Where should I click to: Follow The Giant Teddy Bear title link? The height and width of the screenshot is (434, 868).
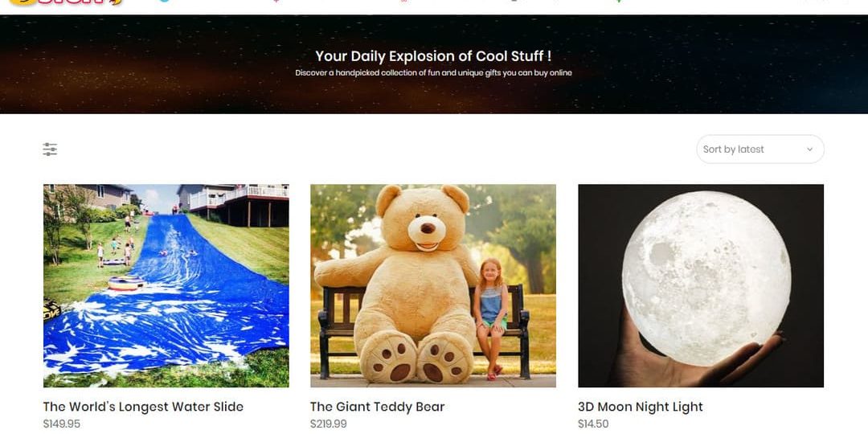pos(378,407)
